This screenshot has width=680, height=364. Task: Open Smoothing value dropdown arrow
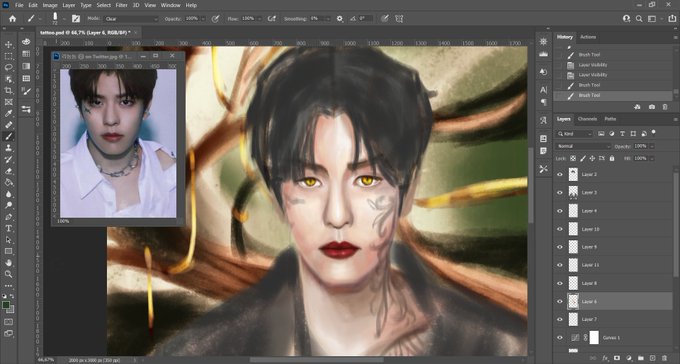pyautogui.click(x=327, y=19)
